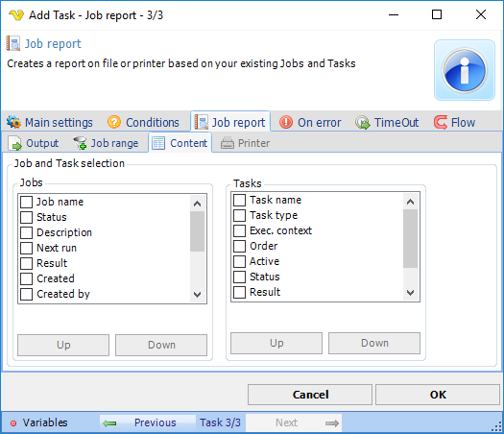Screen dimensions: 504x434
Task: Click the On error exclamation icon
Action: click(286, 122)
